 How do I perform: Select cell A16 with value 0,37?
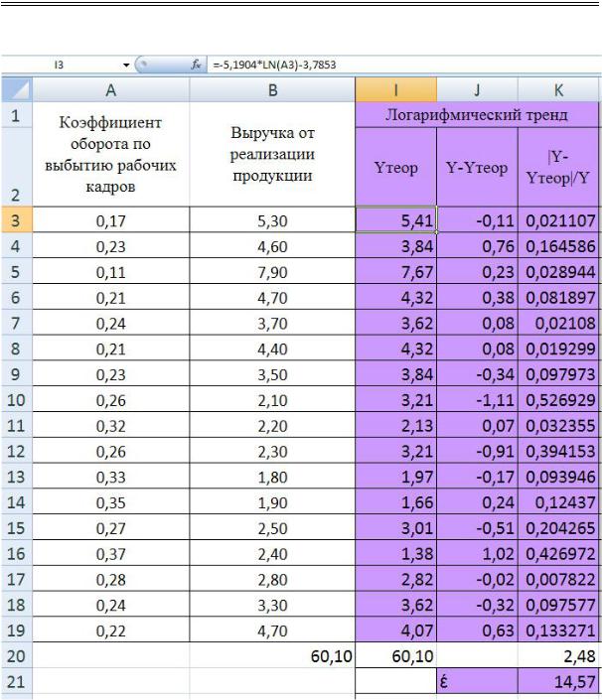[110, 554]
